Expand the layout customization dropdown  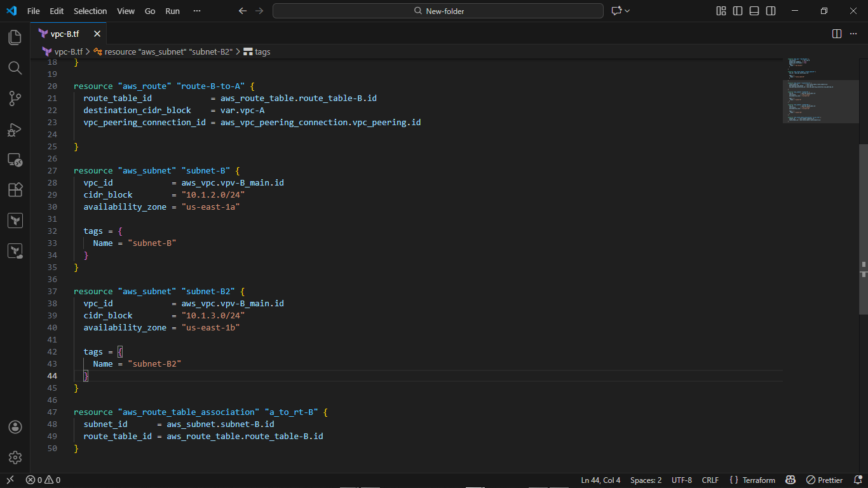point(721,11)
